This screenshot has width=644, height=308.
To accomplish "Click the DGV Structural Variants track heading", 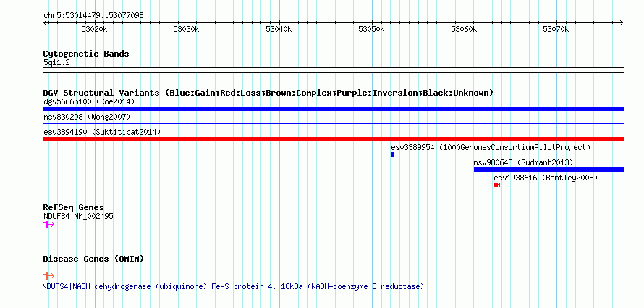I will coord(268,93).
